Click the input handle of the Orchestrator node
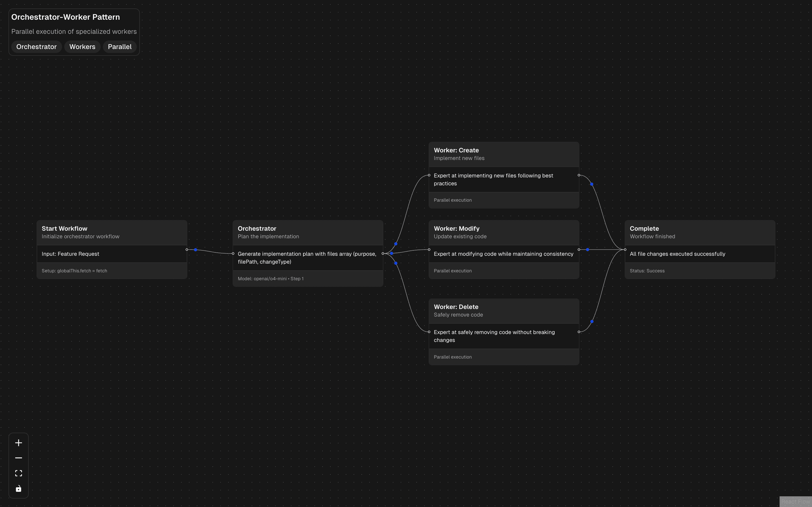812x507 pixels. point(233,253)
